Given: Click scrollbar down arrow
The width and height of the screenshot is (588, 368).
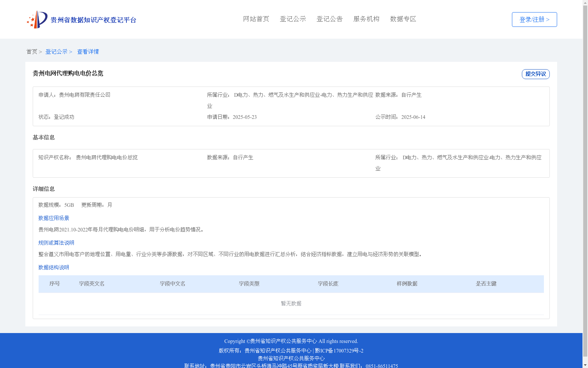Looking at the screenshot, I should tap(585, 365).
